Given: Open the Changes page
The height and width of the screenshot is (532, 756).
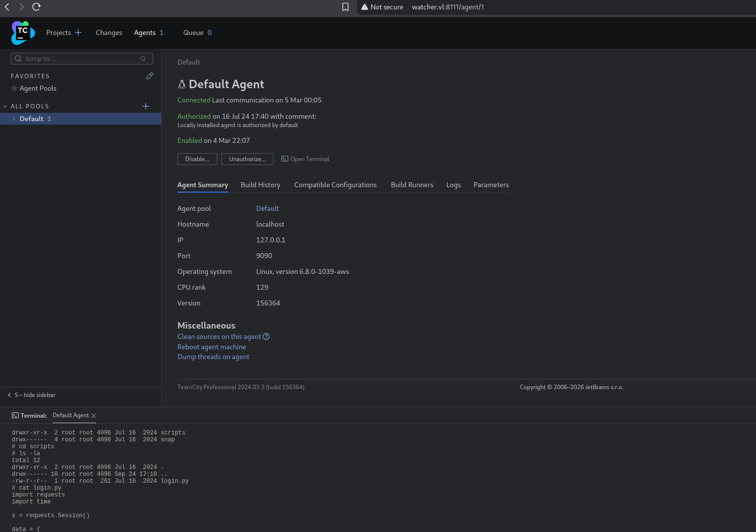Looking at the screenshot, I should point(109,33).
